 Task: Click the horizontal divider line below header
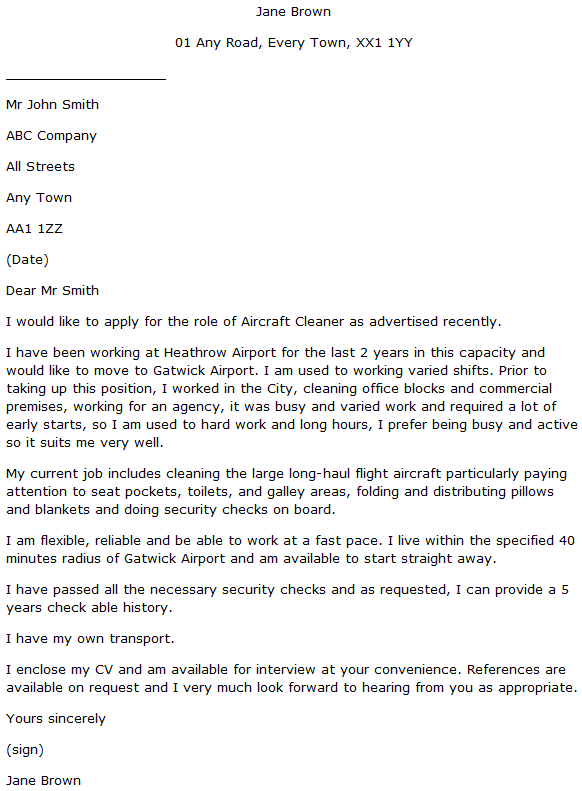(x=86, y=79)
